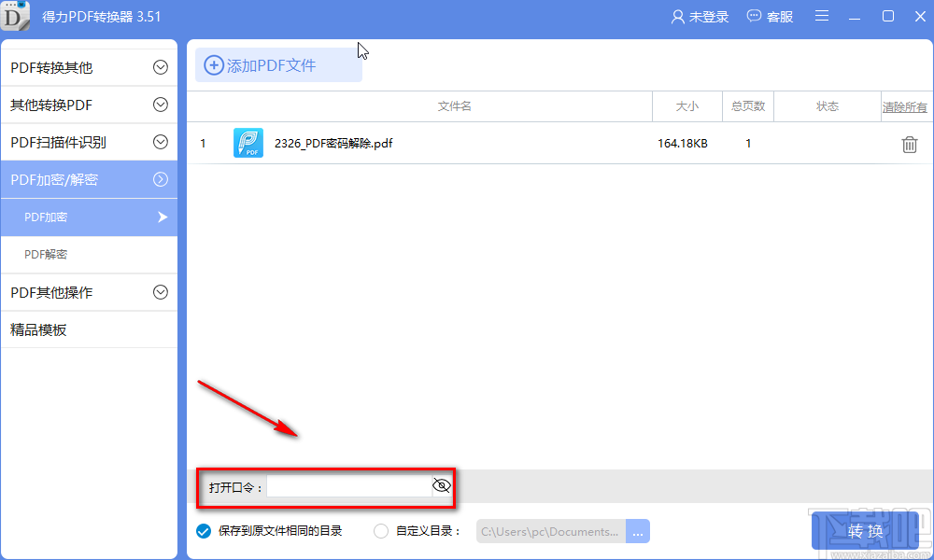Click the Deli PDF converter logo icon
This screenshot has width=934, height=560.
click(16, 16)
